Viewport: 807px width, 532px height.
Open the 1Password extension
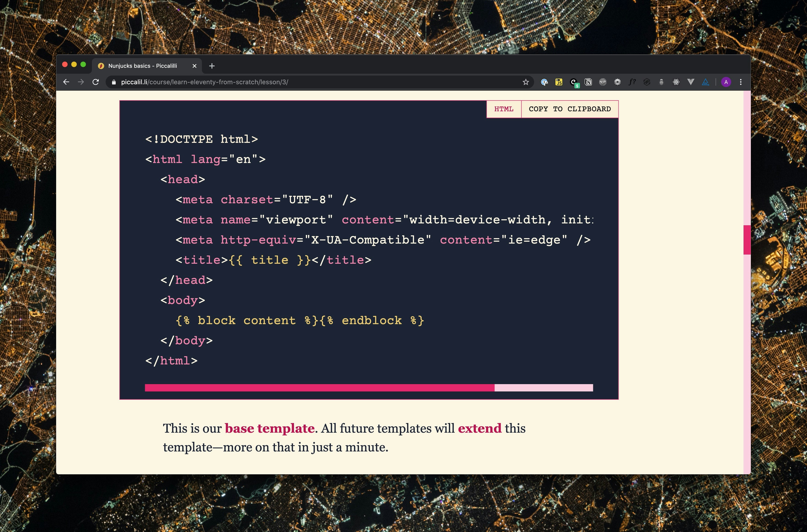coord(545,82)
